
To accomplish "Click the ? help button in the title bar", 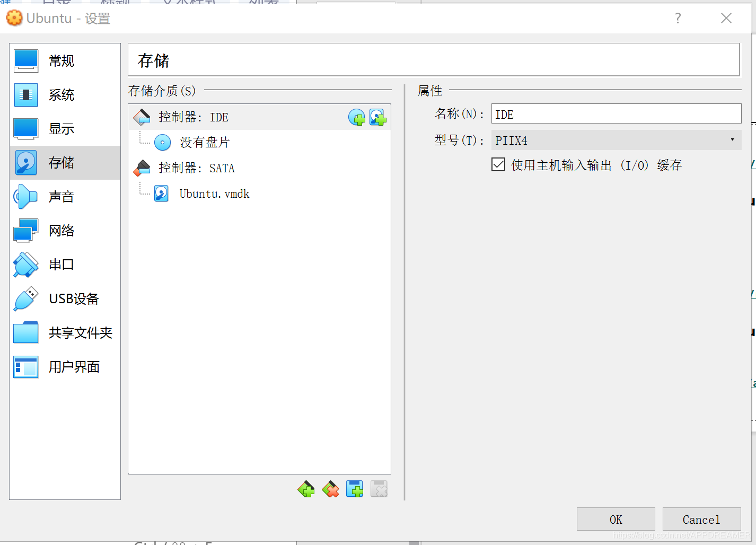I will 678,18.
